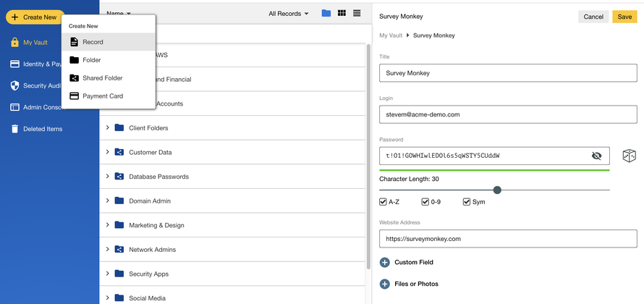Click the Database Passwords row label
The height and width of the screenshot is (304, 644).
(x=159, y=176)
